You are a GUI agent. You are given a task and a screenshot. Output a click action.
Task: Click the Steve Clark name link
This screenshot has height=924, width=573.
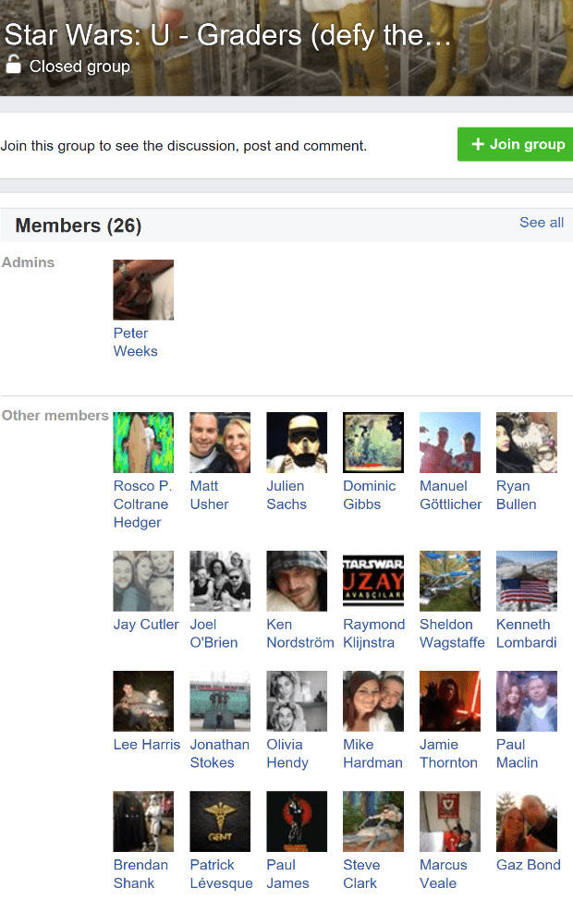[x=361, y=874]
